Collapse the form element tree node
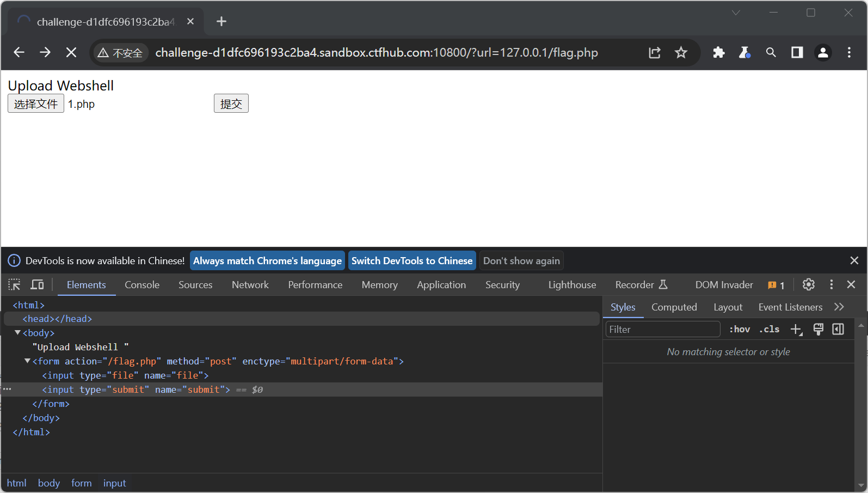This screenshot has width=868, height=493. click(27, 361)
